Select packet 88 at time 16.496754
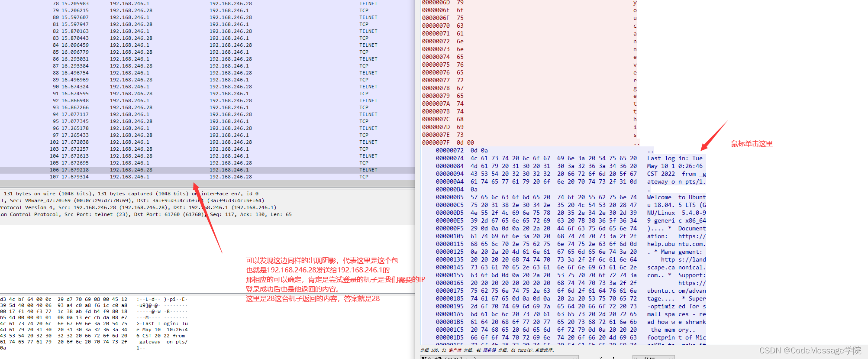This screenshot has height=359, width=868. point(207,73)
